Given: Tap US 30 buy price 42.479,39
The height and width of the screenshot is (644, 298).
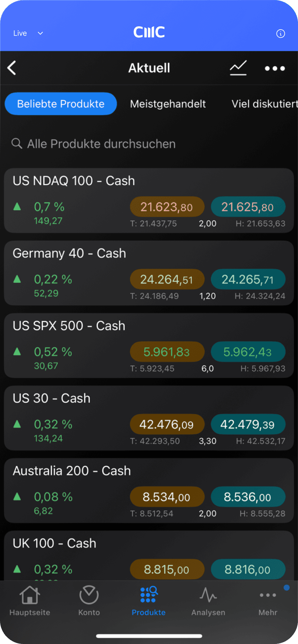Looking at the screenshot, I should (x=248, y=425).
